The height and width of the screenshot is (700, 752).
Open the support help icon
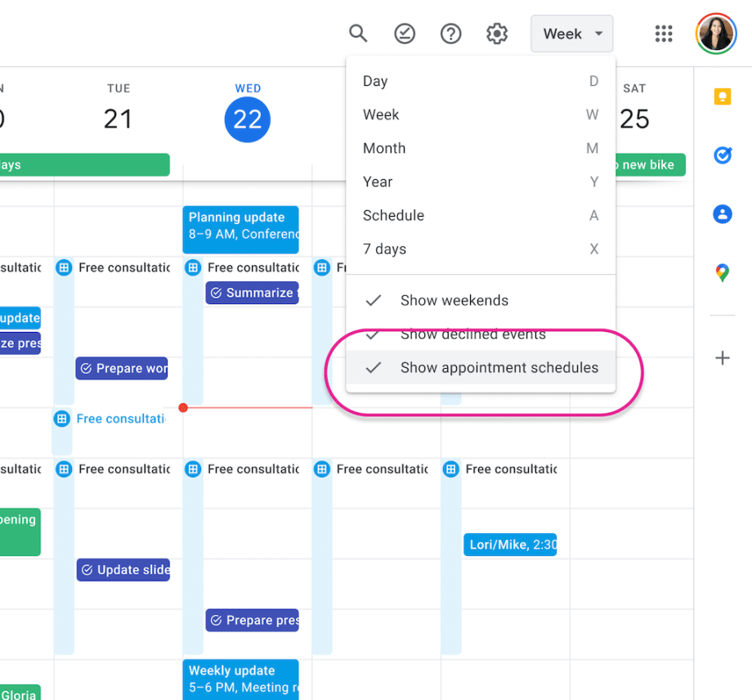coord(450,34)
